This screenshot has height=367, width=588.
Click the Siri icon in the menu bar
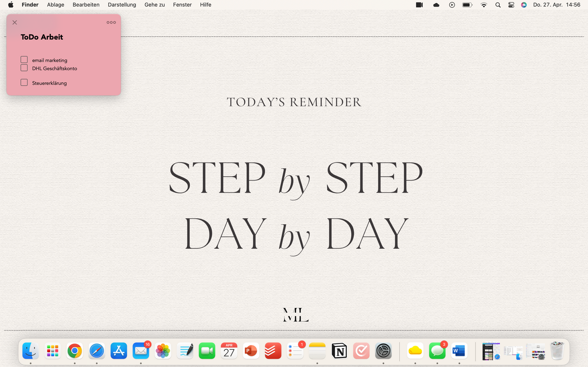(x=524, y=5)
